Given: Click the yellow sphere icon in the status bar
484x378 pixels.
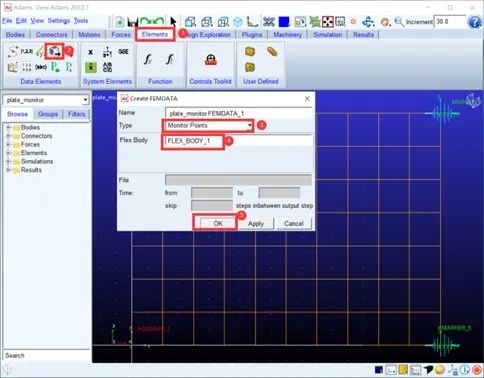Looking at the screenshot, I should tap(440, 370).
